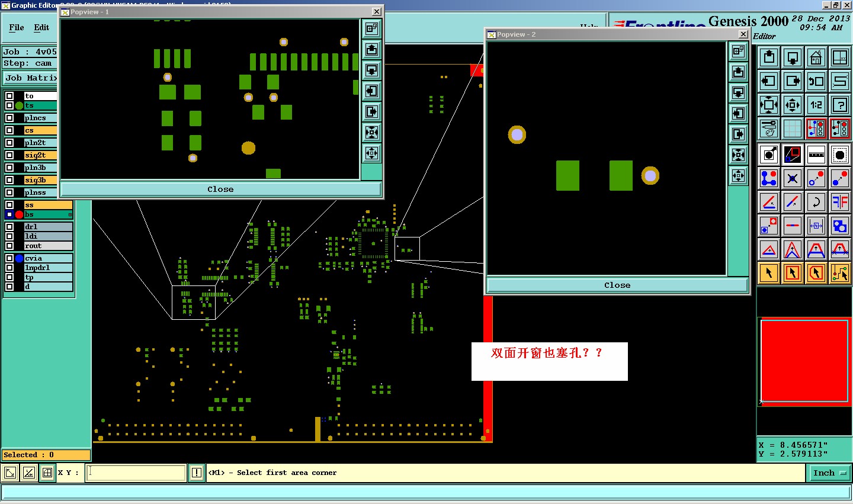The width and height of the screenshot is (853, 504).
Task: Click the red color dot of bs layer
Action: [19, 214]
